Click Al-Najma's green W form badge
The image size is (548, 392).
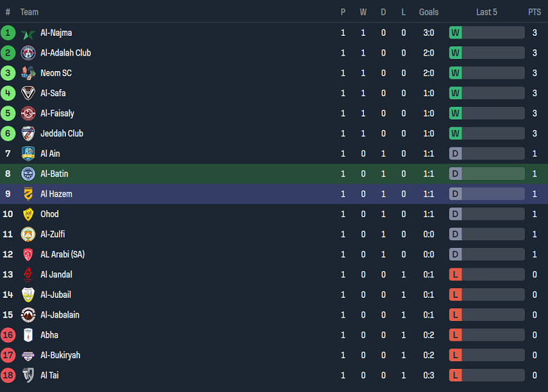[455, 33]
